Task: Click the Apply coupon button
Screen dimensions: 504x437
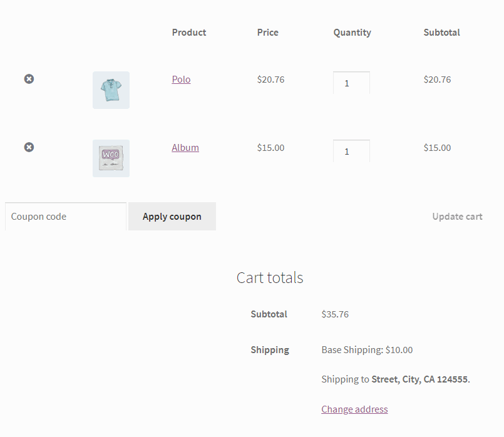Action: pyautogui.click(x=172, y=216)
